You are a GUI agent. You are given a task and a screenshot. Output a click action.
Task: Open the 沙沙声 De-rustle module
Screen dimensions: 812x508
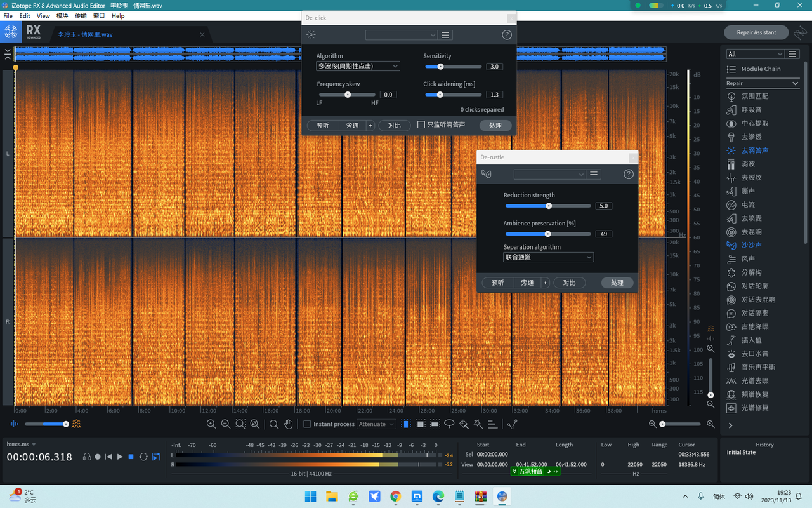tap(752, 245)
